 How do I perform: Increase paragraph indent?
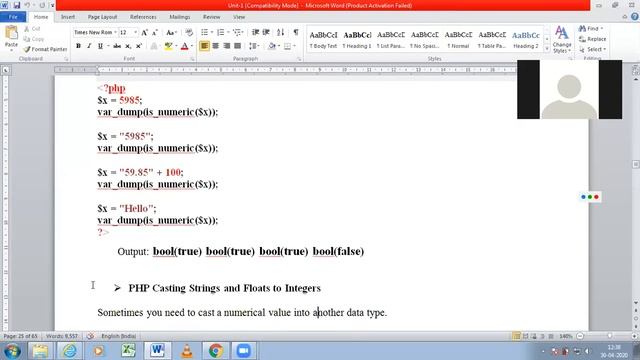coord(266,32)
